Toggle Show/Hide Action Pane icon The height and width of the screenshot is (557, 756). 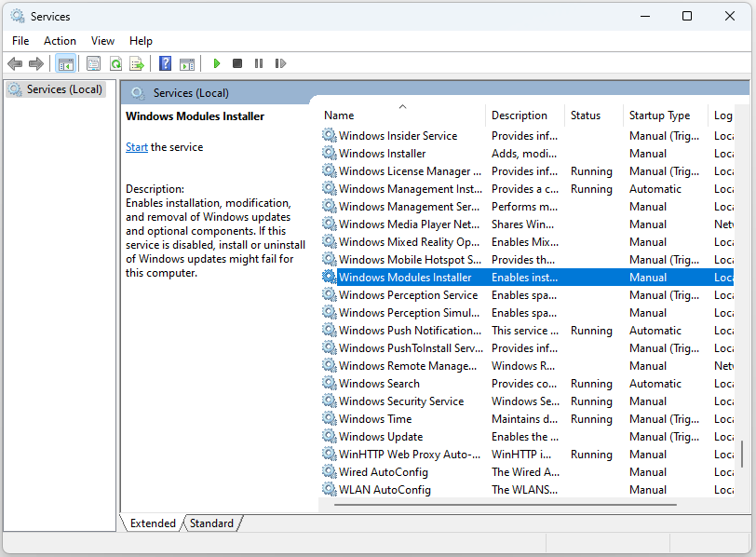[187, 63]
